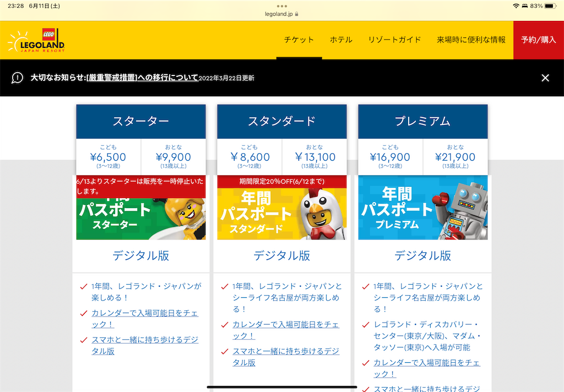Screen dimensions: 564x392
Task: Open Standard's スマホと一緒に持ち歩けるデジタル版 link
Action: (286, 357)
